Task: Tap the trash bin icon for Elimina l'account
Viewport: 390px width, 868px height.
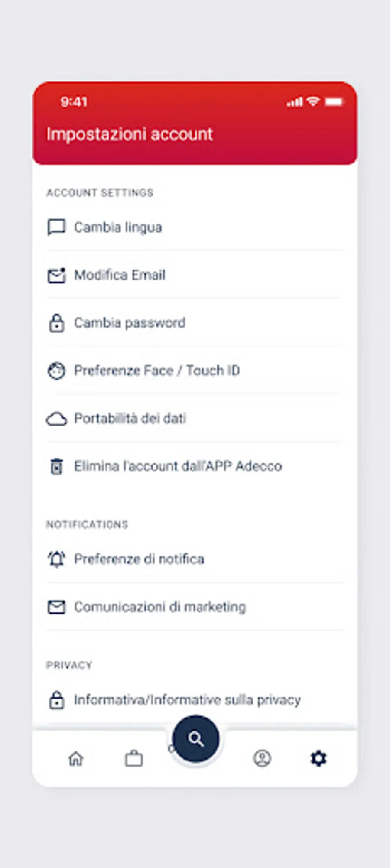Action: pyautogui.click(x=56, y=466)
